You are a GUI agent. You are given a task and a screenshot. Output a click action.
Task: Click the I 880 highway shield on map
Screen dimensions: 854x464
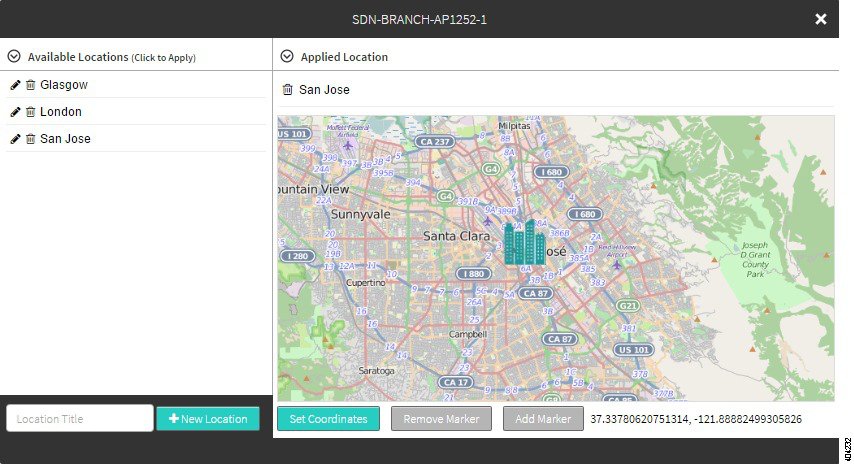(473, 274)
